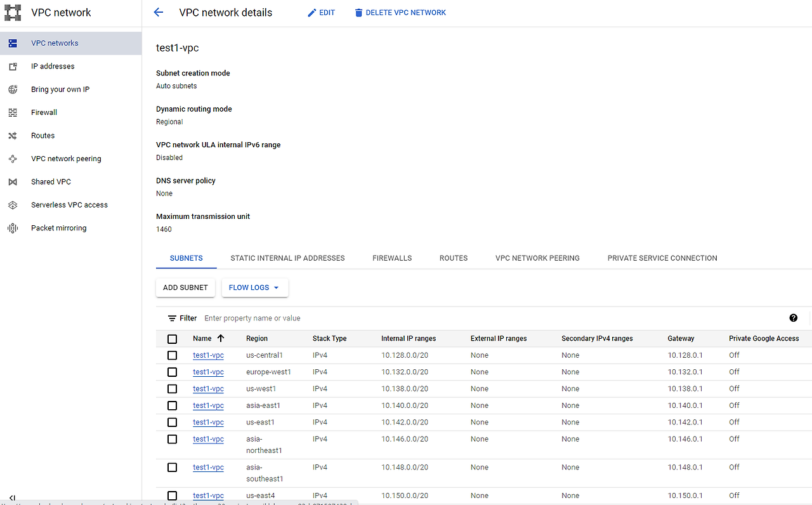
Task: Check the box for the europe-west1 subnet
Action: 172,372
